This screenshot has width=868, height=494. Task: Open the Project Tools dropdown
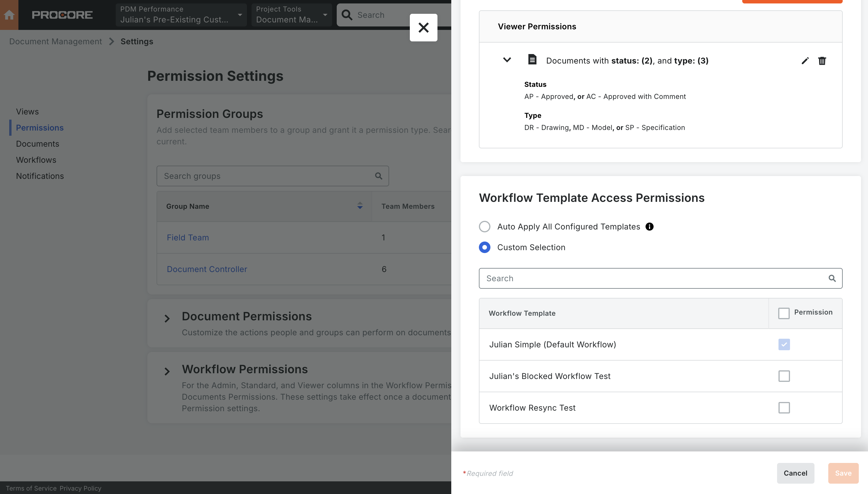tap(291, 15)
